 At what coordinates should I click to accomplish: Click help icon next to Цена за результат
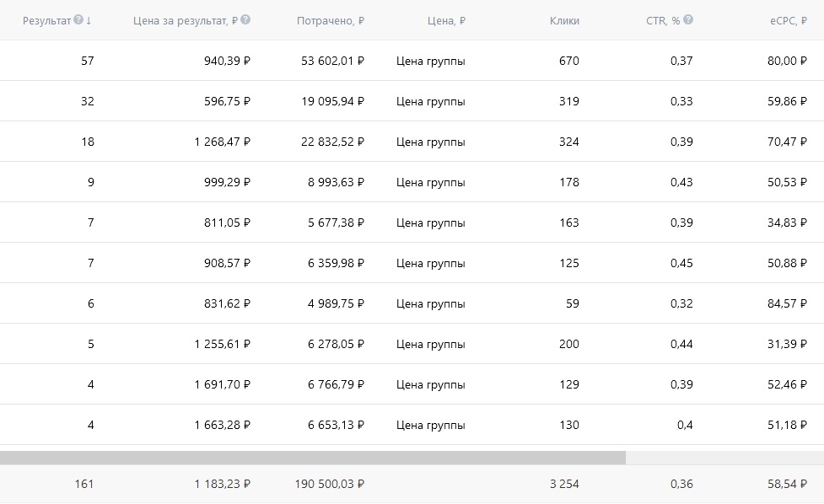tap(245, 20)
